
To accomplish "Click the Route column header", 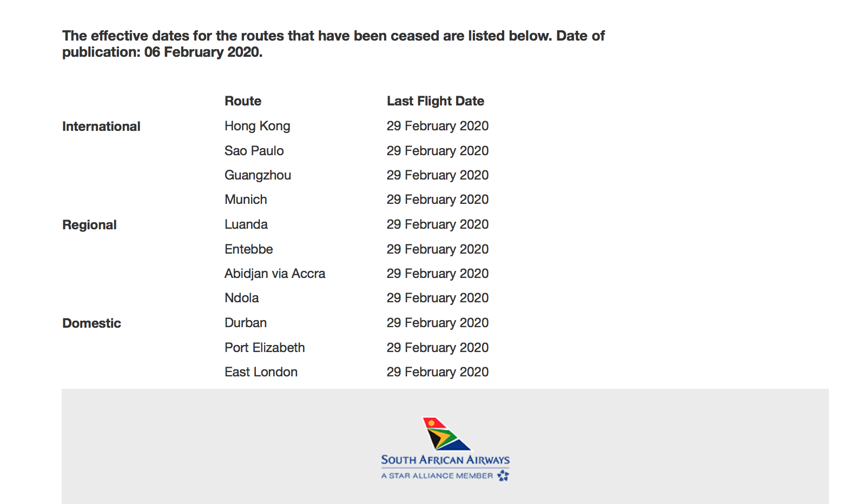I will click(x=243, y=101).
